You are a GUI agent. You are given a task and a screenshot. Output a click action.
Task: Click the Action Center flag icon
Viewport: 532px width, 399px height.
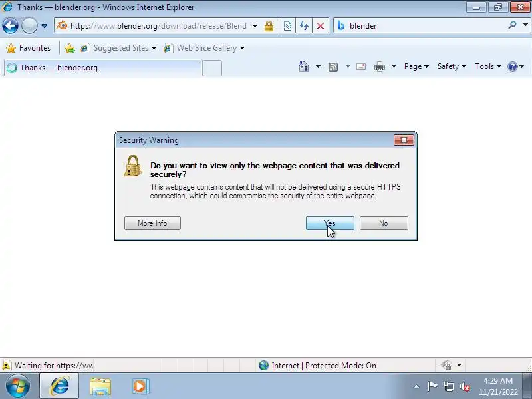click(x=432, y=386)
